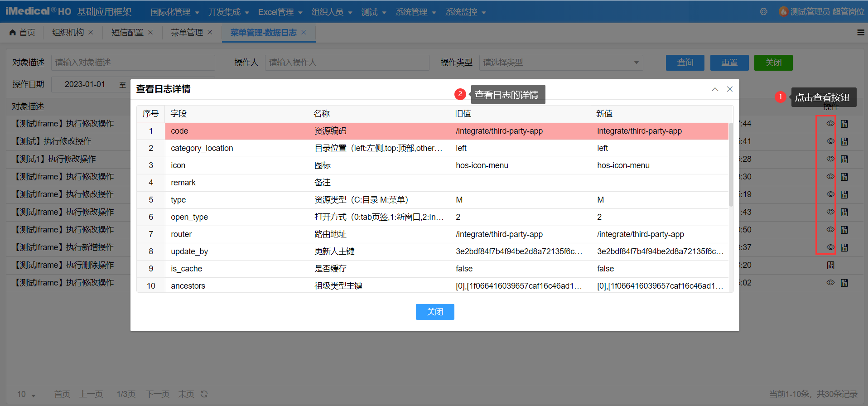868x406 pixels.
Task: Click the 【测试1】执行修改操作 row text
Action: [54, 159]
